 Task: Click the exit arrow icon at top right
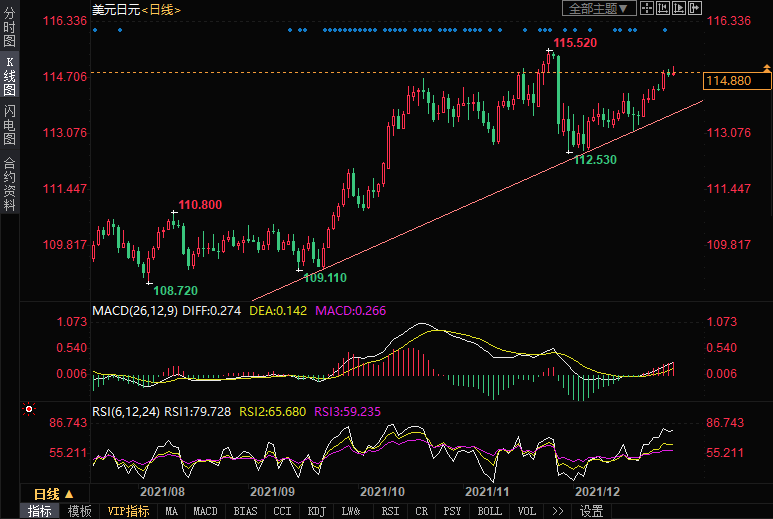point(695,8)
